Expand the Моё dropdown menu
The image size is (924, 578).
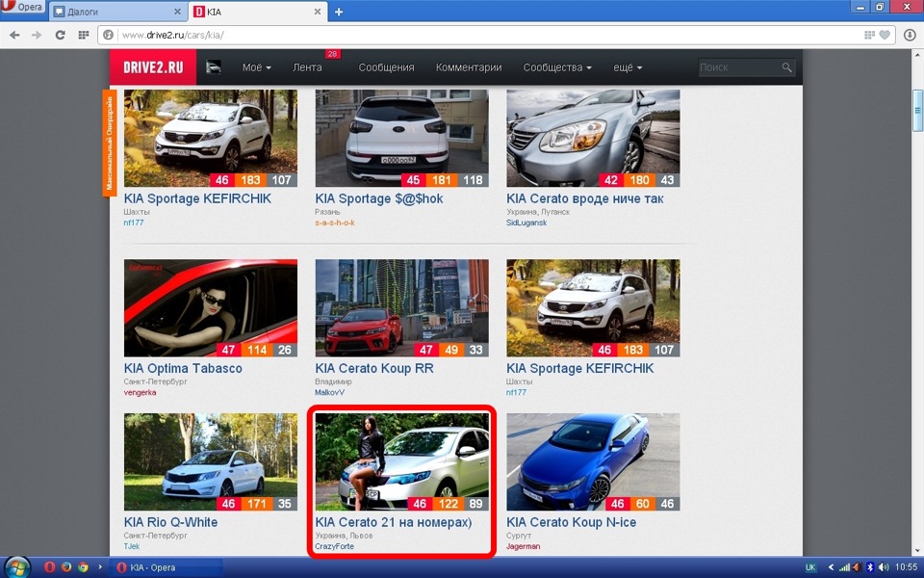point(256,67)
